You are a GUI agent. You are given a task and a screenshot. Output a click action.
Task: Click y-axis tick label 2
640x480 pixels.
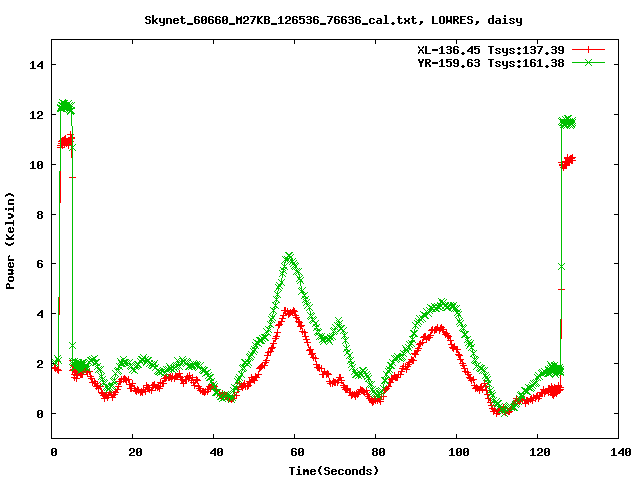point(40,364)
